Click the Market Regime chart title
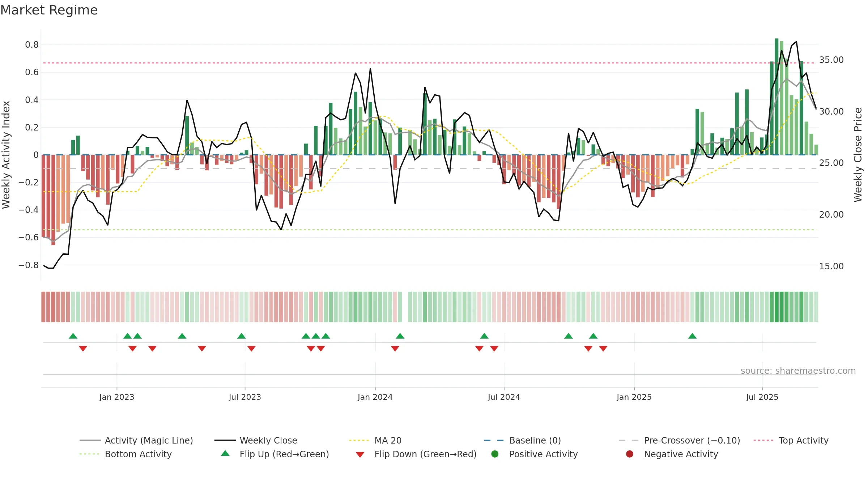Screen dimensions: 868x488 49,10
